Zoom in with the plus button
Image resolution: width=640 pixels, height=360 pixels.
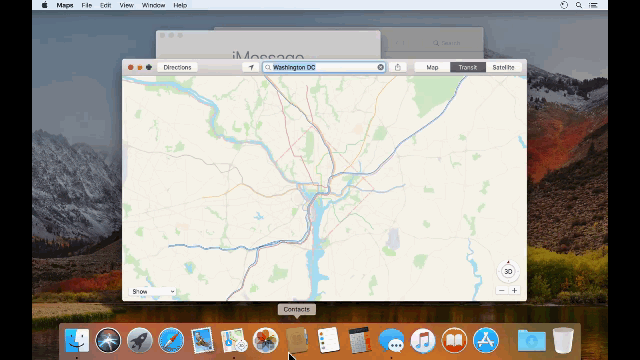[x=514, y=290]
